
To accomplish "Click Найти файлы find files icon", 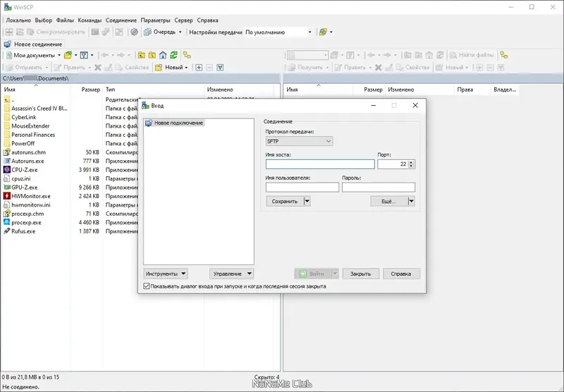I will [453, 56].
